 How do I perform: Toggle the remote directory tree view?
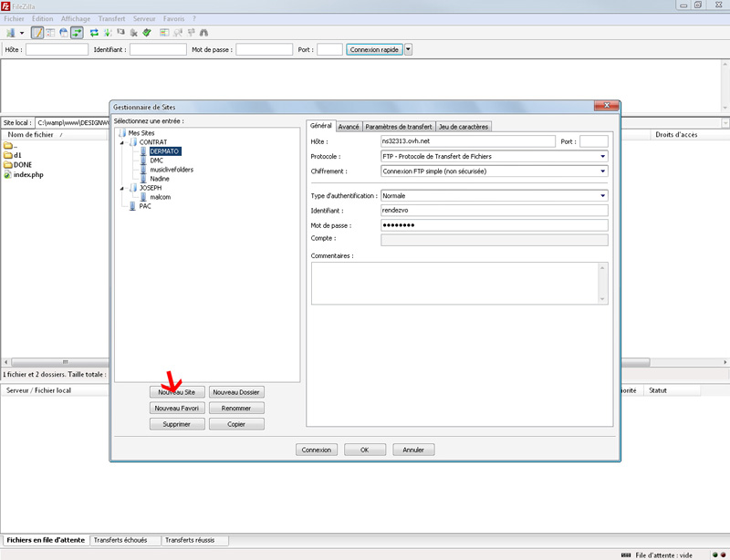tap(63, 33)
